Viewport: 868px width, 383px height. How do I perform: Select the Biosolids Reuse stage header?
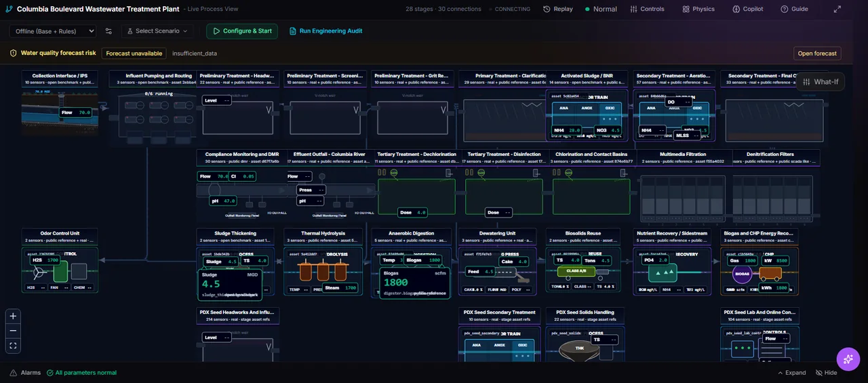click(584, 236)
